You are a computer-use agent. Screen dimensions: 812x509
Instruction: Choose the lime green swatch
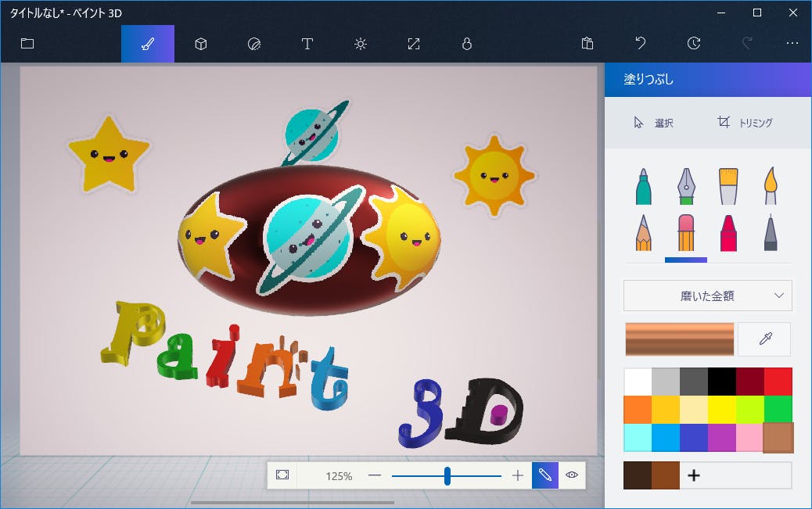pyautogui.click(x=750, y=410)
